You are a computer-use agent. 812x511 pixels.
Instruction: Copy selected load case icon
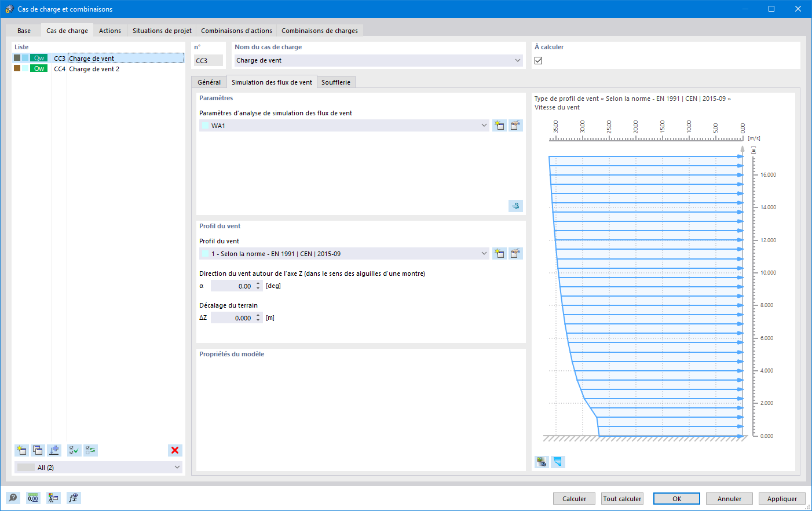(x=38, y=450)
